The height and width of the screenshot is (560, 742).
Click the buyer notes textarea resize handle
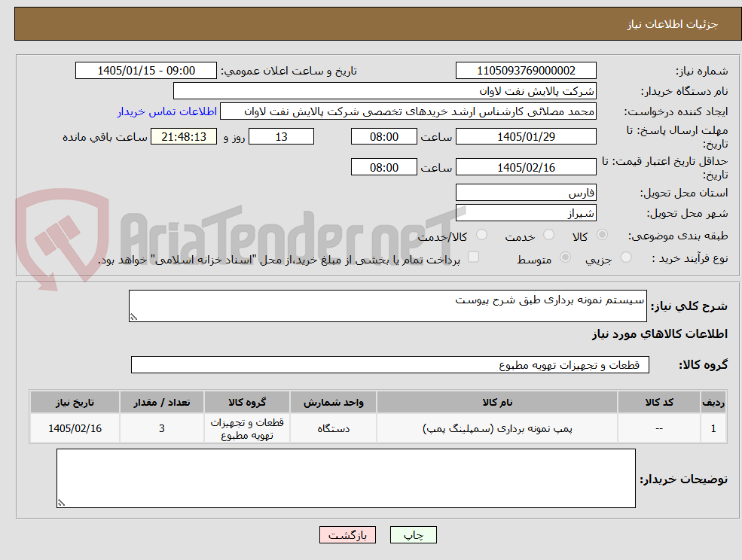61,504
